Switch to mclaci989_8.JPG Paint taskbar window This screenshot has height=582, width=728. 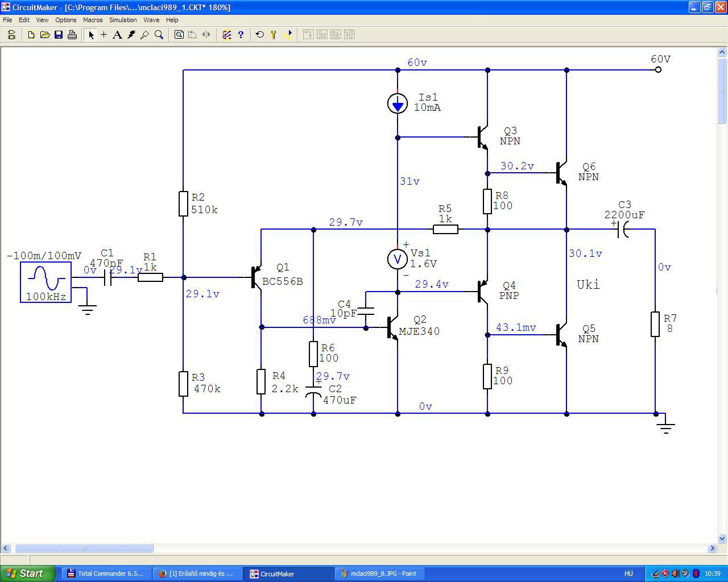click(x=379, y=573)
